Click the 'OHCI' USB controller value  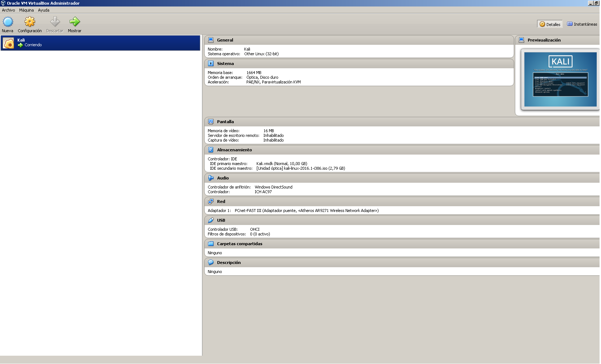[255, 230]
